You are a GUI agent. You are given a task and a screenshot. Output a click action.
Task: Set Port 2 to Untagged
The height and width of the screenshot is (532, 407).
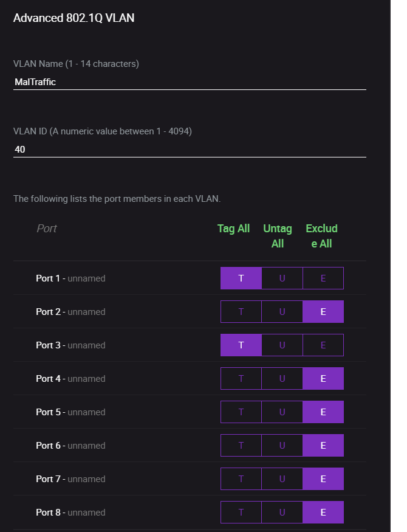(282, 312)
